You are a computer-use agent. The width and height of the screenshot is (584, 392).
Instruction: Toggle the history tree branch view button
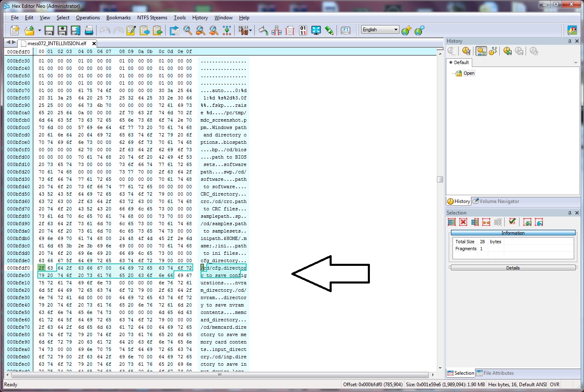[x=493, y=51]
